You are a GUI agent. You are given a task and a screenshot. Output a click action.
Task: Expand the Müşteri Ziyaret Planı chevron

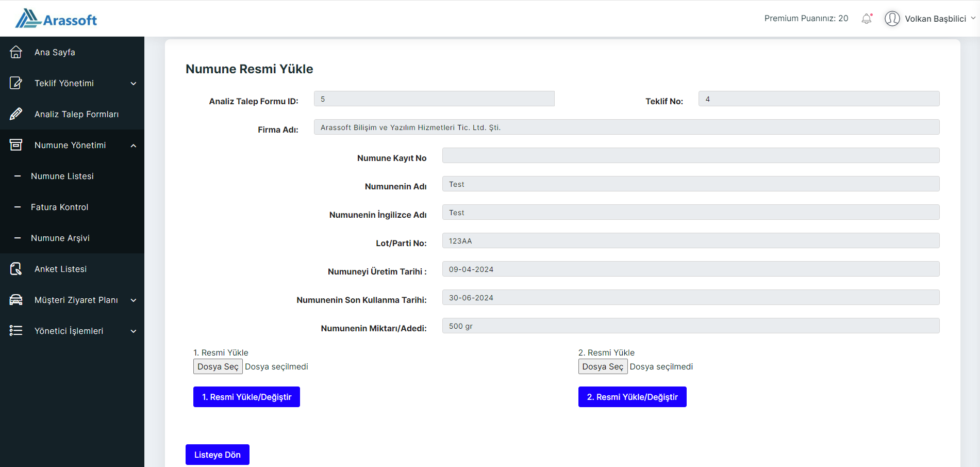[x=134, y=300]
